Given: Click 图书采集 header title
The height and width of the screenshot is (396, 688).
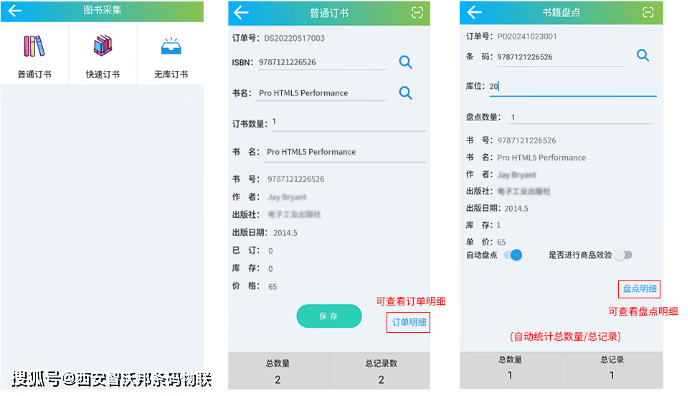Looking at the screenshot, I should 102,10.
